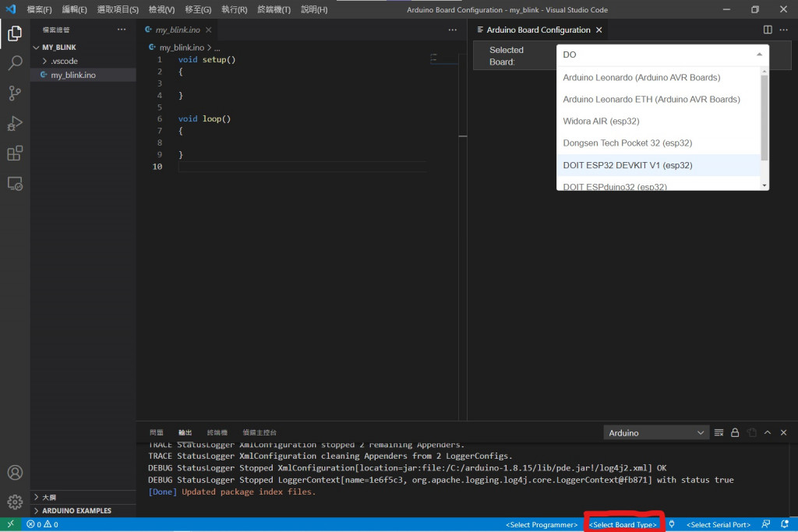Viewport: 798px width, 532px height.
Task: Click <Select Board Type> in the status bar
Action: (x=623, y=524)
